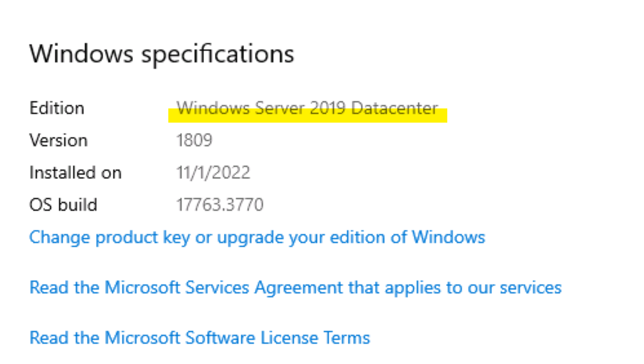The height and width of the screenshot is (364, 644).
Task: Select the install date 11/1/2022
Action: tap(213, 173)
